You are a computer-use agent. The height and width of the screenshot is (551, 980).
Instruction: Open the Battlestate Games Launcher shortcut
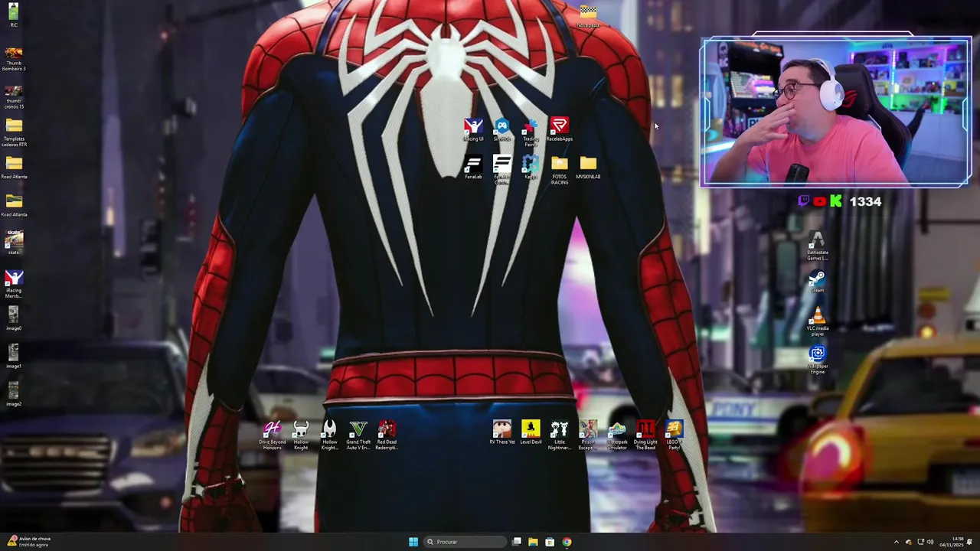pyautogui.click(x=818, y=246)
